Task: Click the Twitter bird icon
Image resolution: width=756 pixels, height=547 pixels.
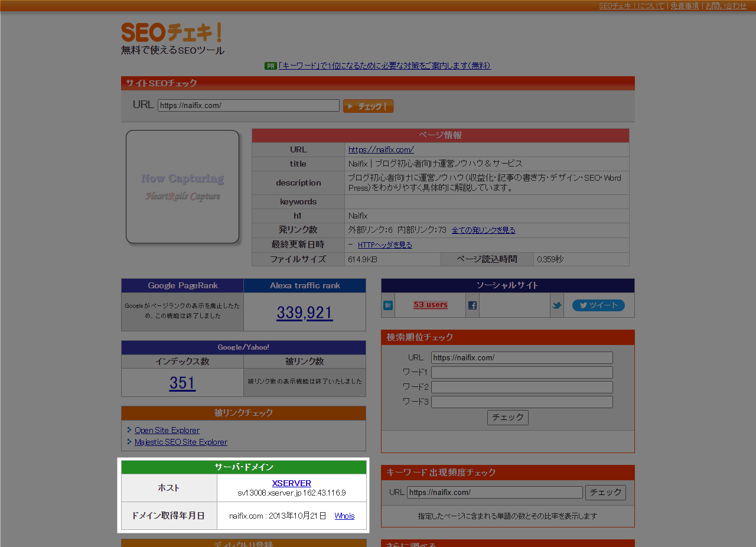Action: tap(556, 305)
